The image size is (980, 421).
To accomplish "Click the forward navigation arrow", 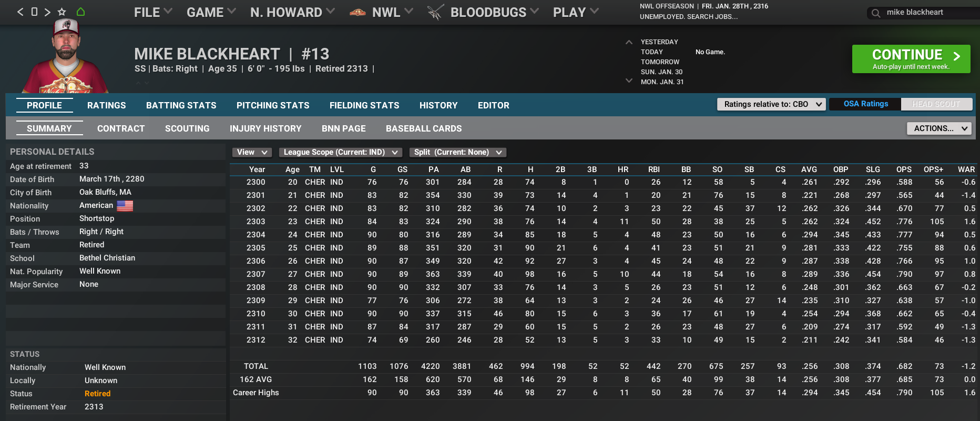I will tap(47, 12).
